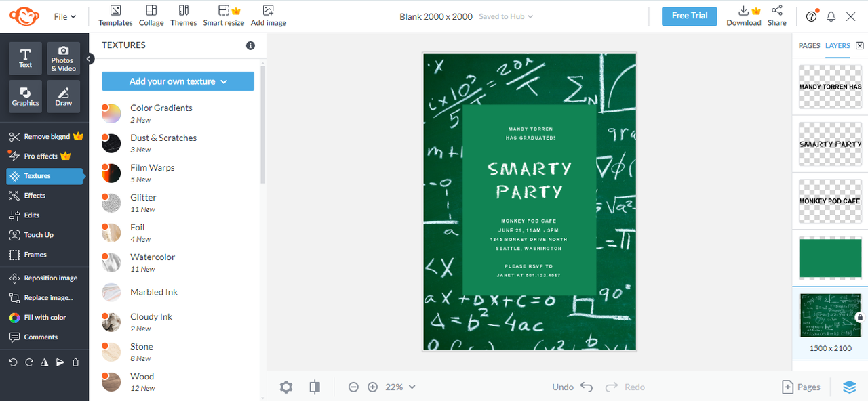Select the Photos & Video tool
The image size is (868, 401).
63,58
